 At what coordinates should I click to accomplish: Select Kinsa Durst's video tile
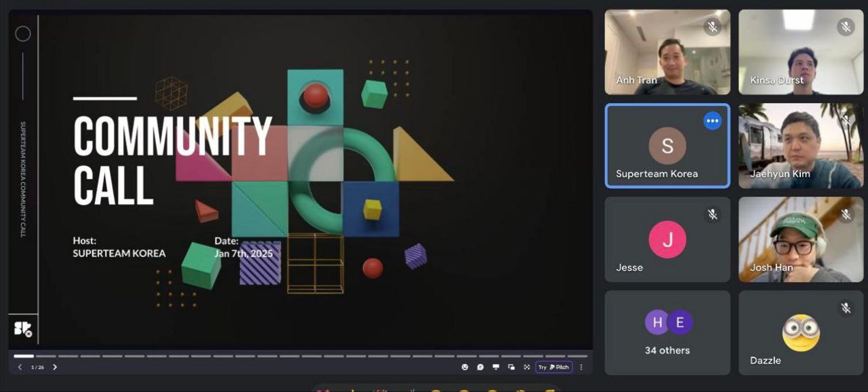click(801, 52)
